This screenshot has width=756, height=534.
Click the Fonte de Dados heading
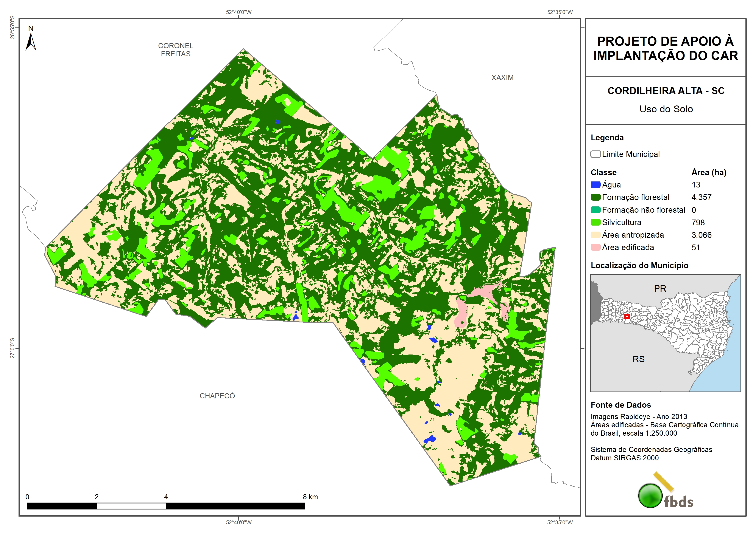621,405
